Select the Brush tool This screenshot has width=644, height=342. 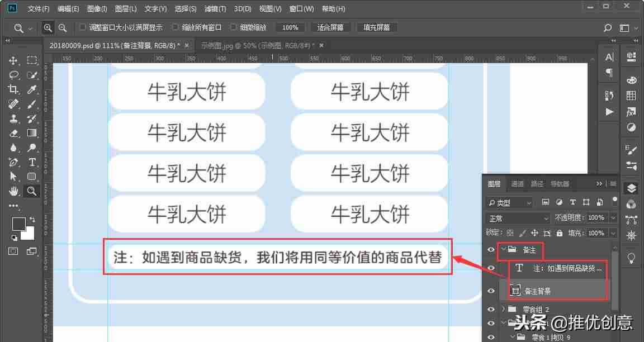coord(32,104)
